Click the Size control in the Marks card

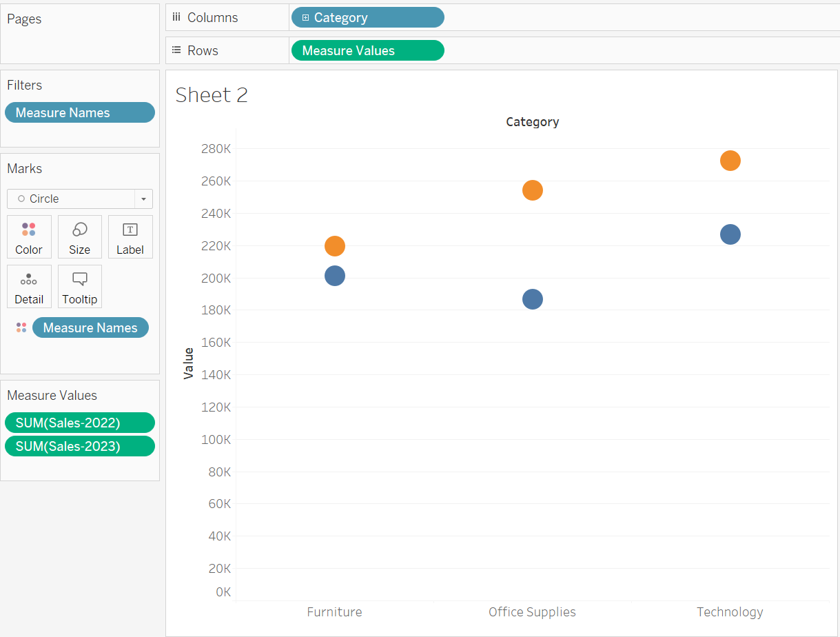tap(79, 236)
